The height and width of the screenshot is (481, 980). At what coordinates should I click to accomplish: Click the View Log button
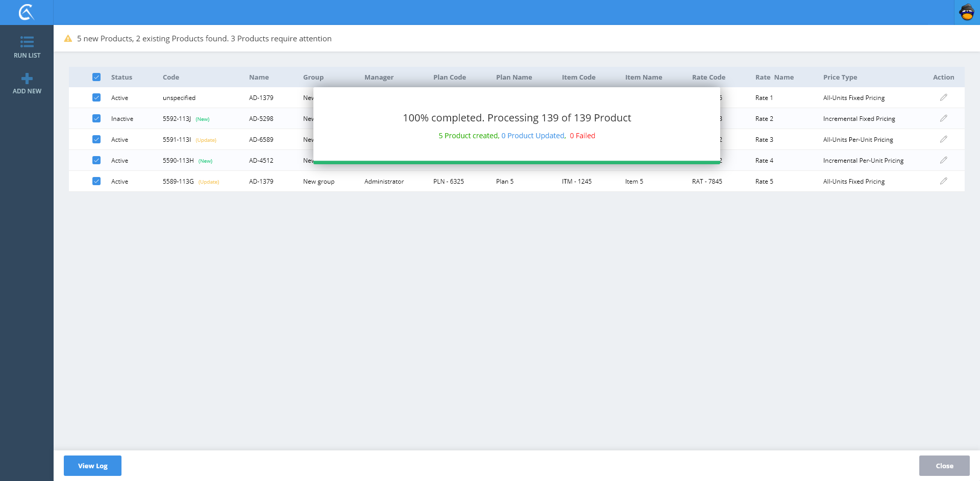pos(92,466)
